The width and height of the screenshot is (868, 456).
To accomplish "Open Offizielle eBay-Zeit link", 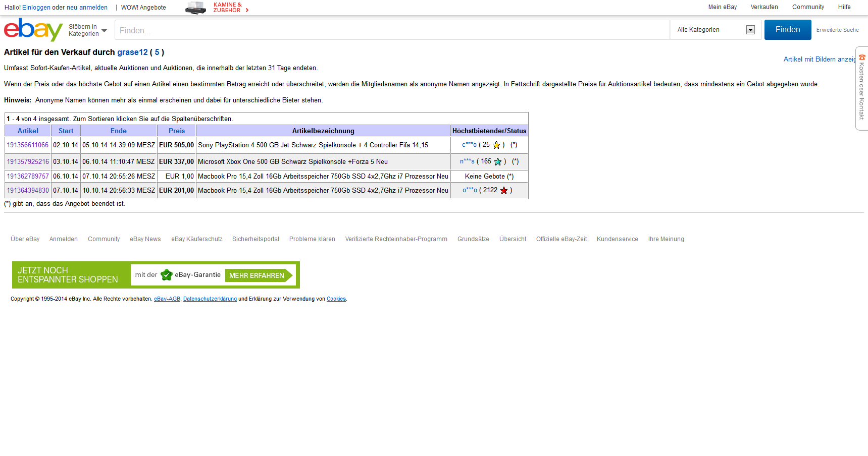I will pos(561,239).
